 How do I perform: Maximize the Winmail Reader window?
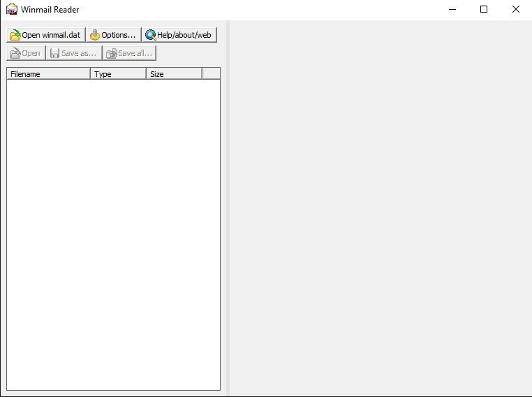tap(484, 10)
